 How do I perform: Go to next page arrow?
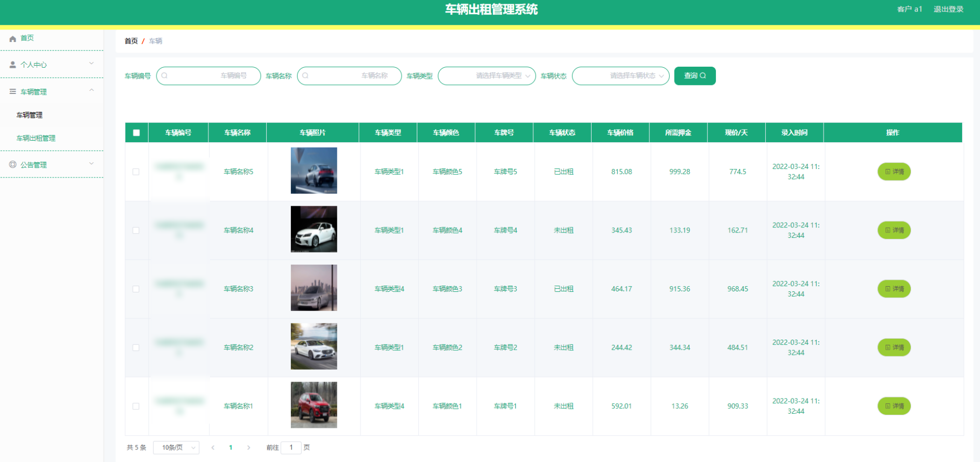pos(248,448)
